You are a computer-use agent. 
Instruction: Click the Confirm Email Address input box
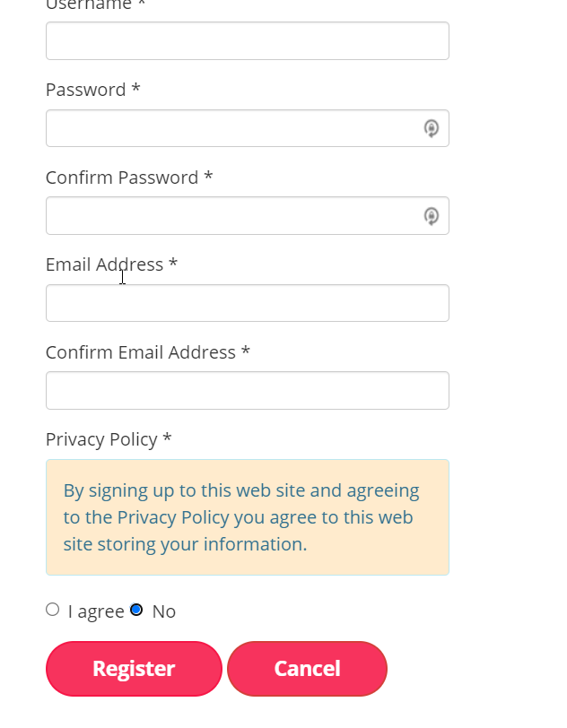[247, 391]
